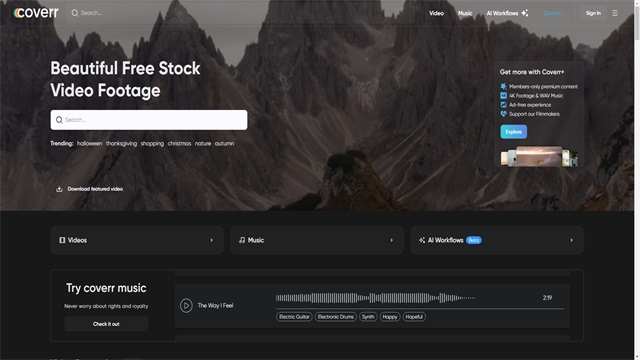The image size is (640, 360).
Task: Click the Coverr logo
Action: click(x=36, y=13)
